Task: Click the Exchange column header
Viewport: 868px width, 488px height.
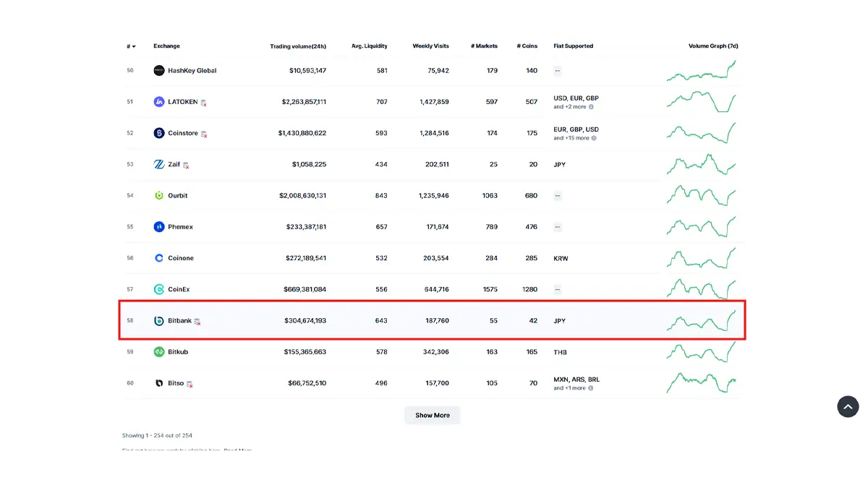Action: tap(166, 46)
